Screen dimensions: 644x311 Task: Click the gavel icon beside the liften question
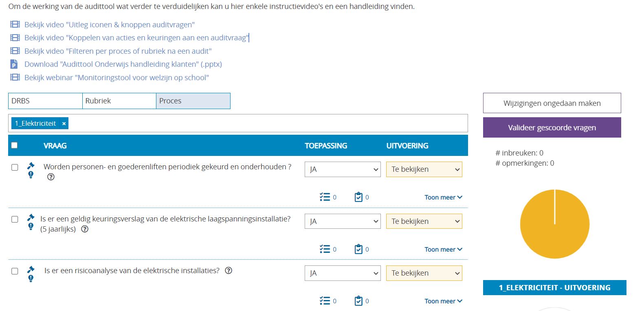(31, 166)
